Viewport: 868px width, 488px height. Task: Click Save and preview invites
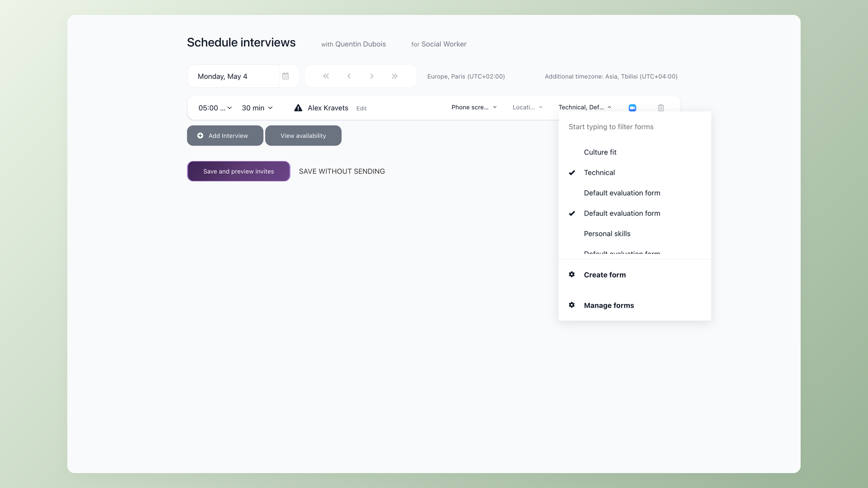click(x=239, y=171)
